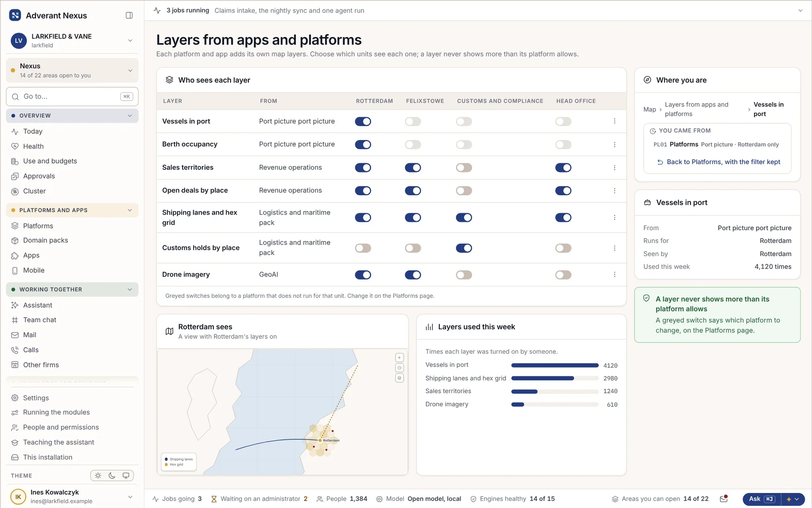Enable Drone imagery for Head Office
This screenshot has height=508, width=812.
[563, 275]
